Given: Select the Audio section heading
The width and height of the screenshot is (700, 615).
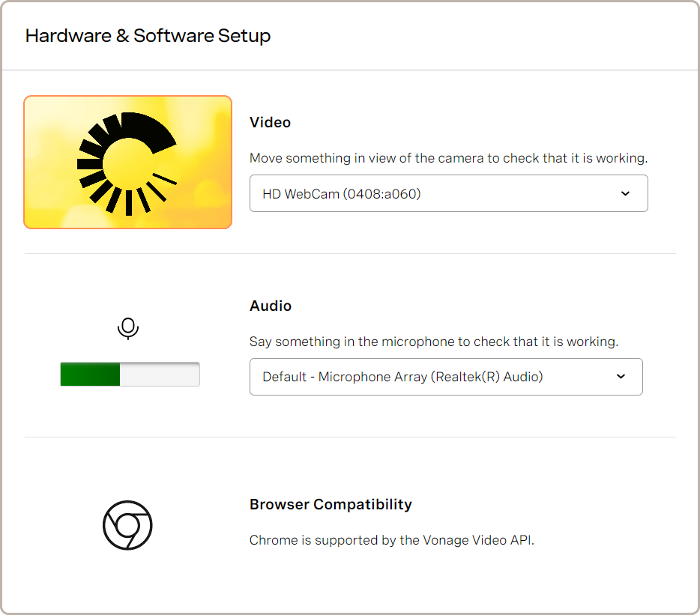Looking at the screenshot, I should [x=271, y=306].
